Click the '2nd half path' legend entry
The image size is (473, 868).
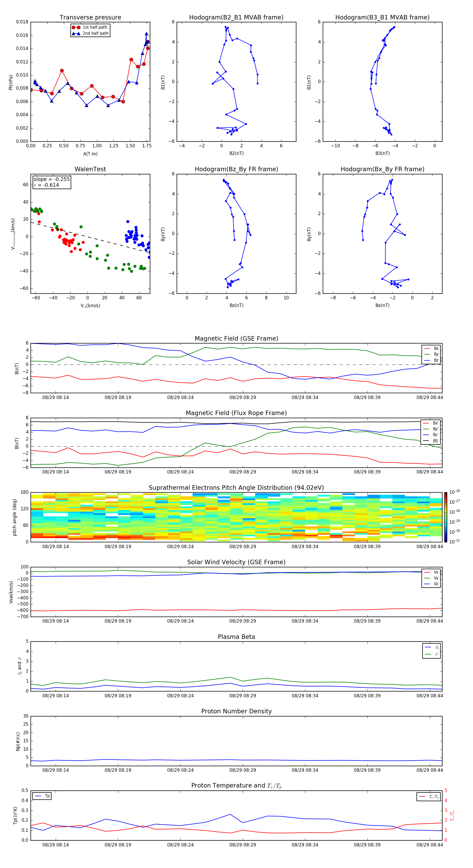point(90,33)
